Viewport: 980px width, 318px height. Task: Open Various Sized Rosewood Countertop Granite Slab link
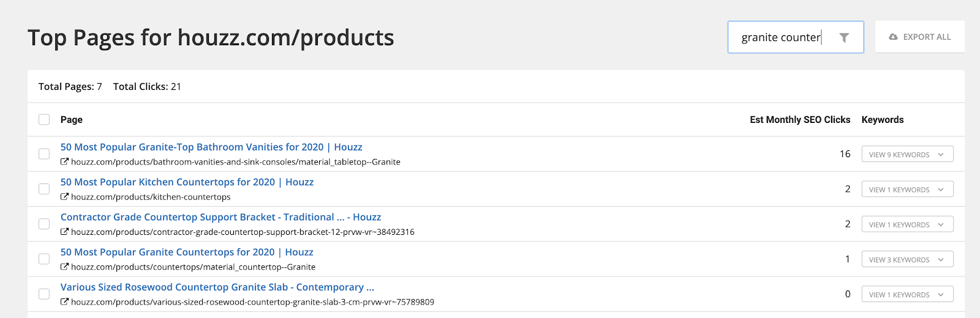(217, 287)
